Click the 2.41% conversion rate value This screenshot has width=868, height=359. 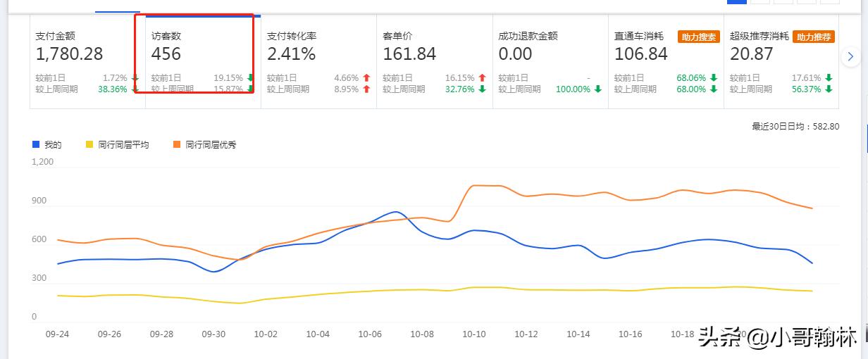291,53
